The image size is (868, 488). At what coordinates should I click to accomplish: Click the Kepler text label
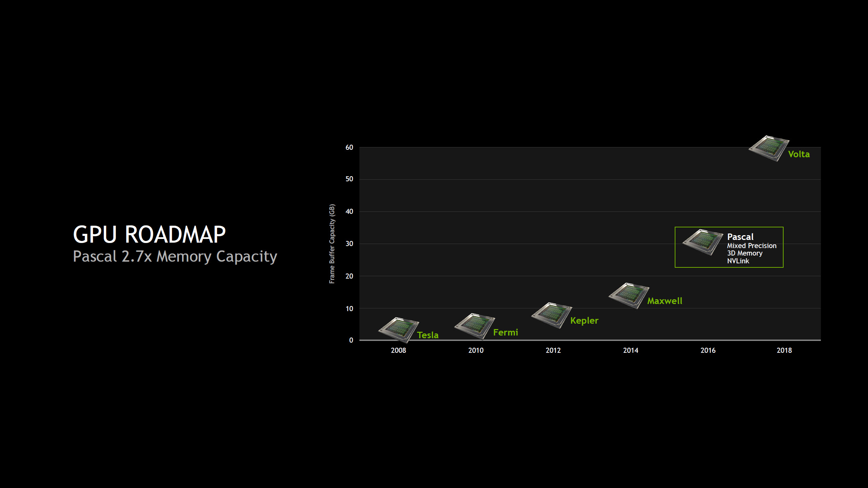[584, 321]
